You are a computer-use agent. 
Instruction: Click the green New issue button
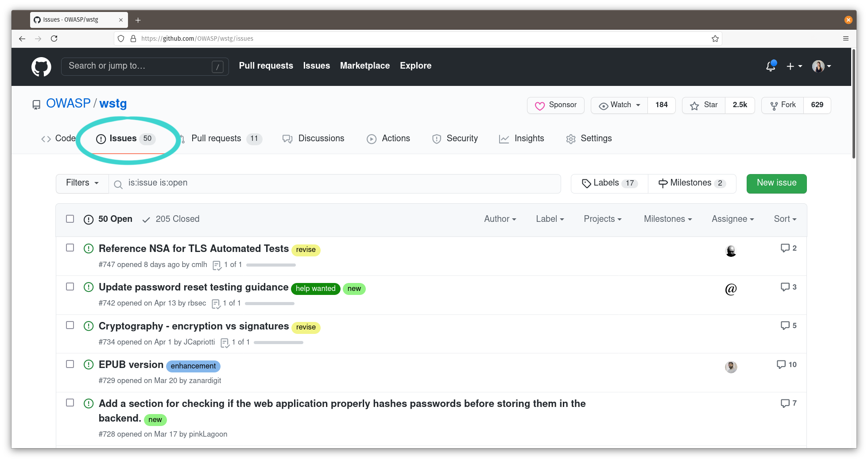(776, 183)
